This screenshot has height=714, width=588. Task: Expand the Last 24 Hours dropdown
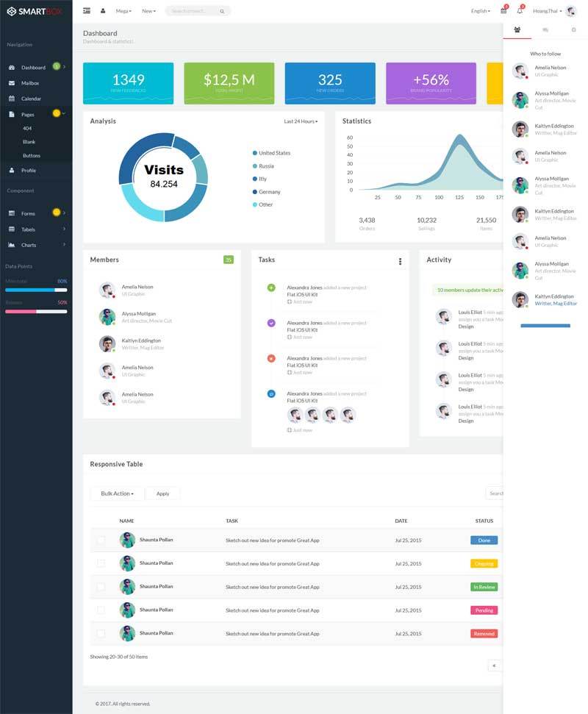coord(301,121)
